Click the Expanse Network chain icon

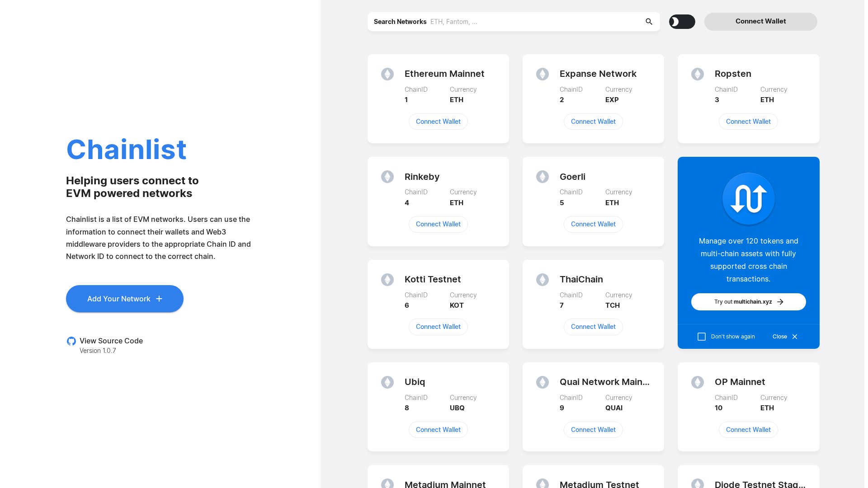(542, 74)
